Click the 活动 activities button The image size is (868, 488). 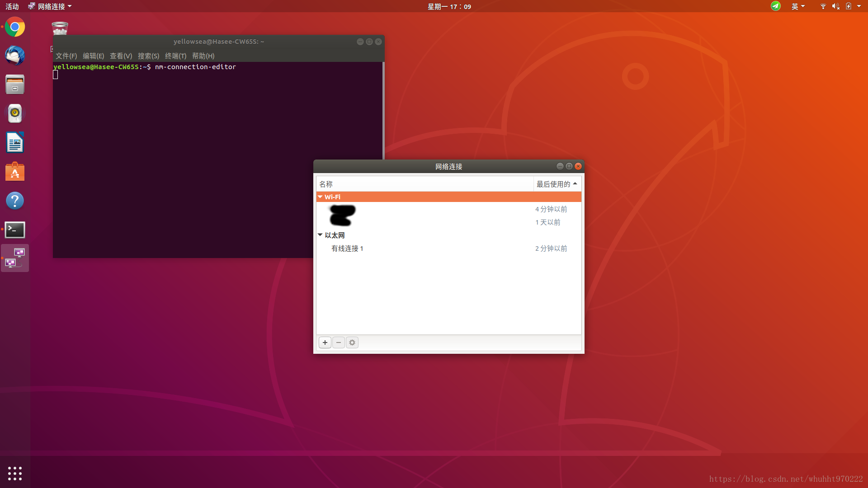(12, 6)
